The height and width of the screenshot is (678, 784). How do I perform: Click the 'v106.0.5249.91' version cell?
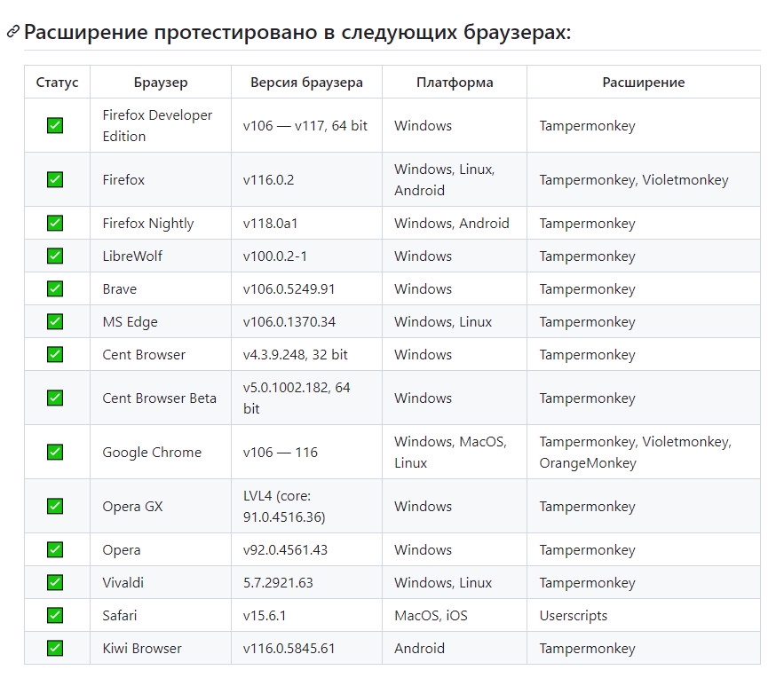click(x=306, y=288)
